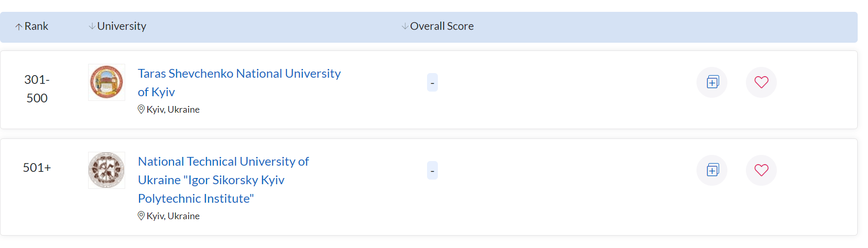Viewport: 868px width, 248px height.
Task: Click the Overall Score sort arrow
Action: tap(405, 26)
